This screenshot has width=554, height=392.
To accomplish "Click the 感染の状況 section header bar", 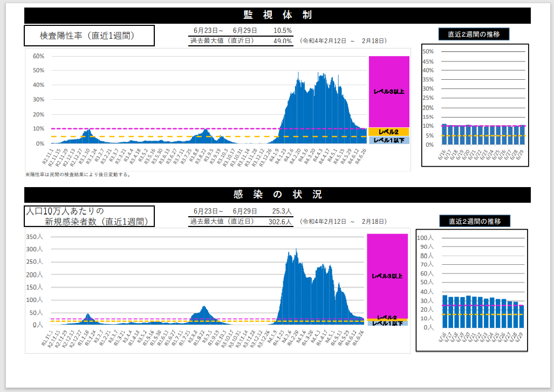I will [277, 195].
